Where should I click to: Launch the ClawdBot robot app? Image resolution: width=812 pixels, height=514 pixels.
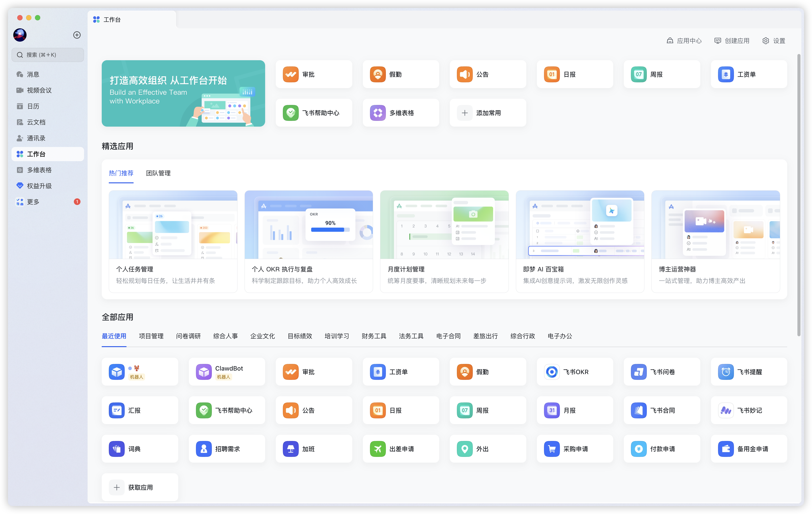(204, 372)
